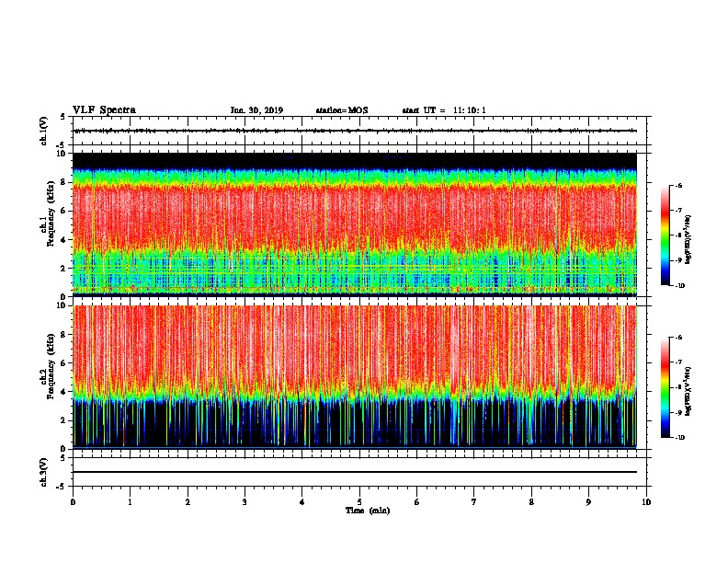Select the date label Jan. 30, 2019
Screen dimensions: 728x563
pyautogui.click(x=256, y=110)
